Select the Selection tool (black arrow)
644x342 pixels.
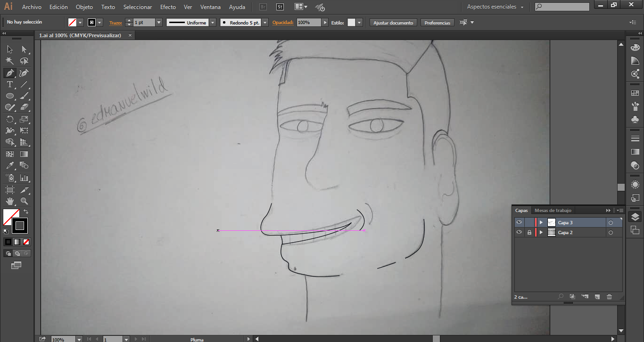[x=10, y=49]
